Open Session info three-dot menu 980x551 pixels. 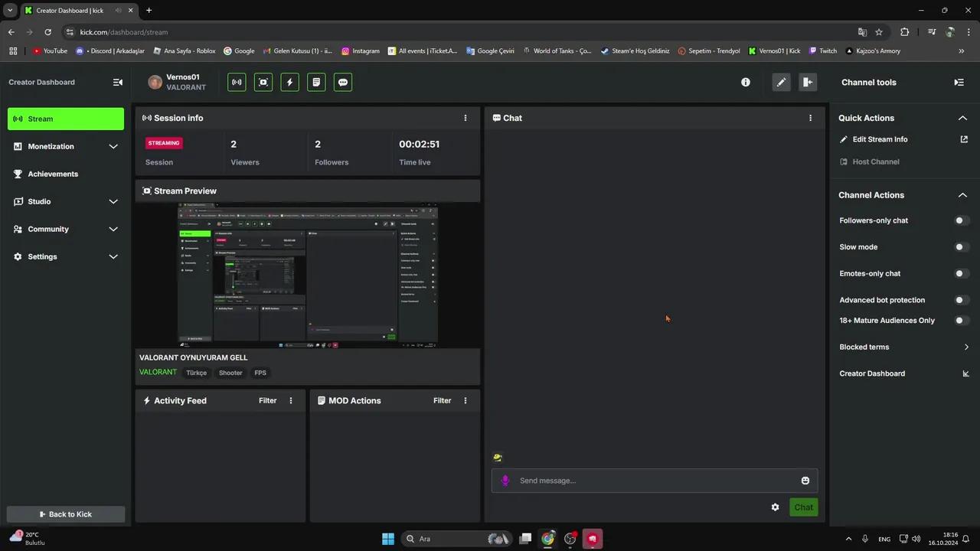465,118
